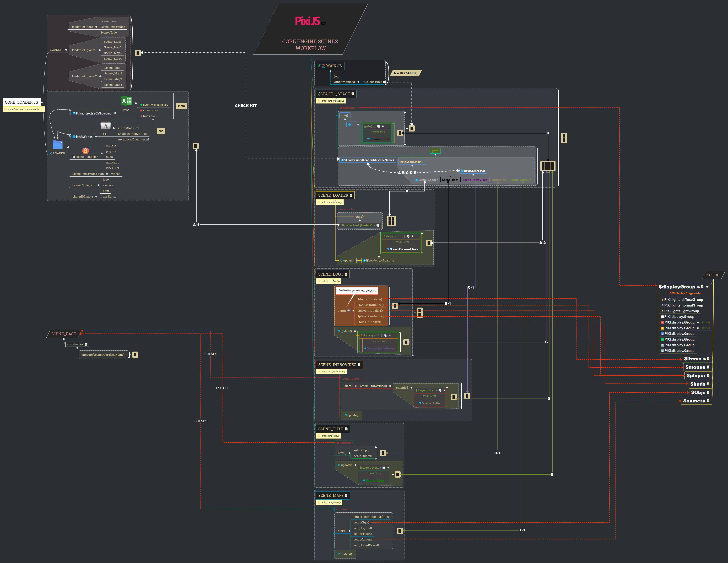Screen dimensions: 728x563
Task: Collapse the !this._textsSCVLoaded branch
Action: coord(115,113)
